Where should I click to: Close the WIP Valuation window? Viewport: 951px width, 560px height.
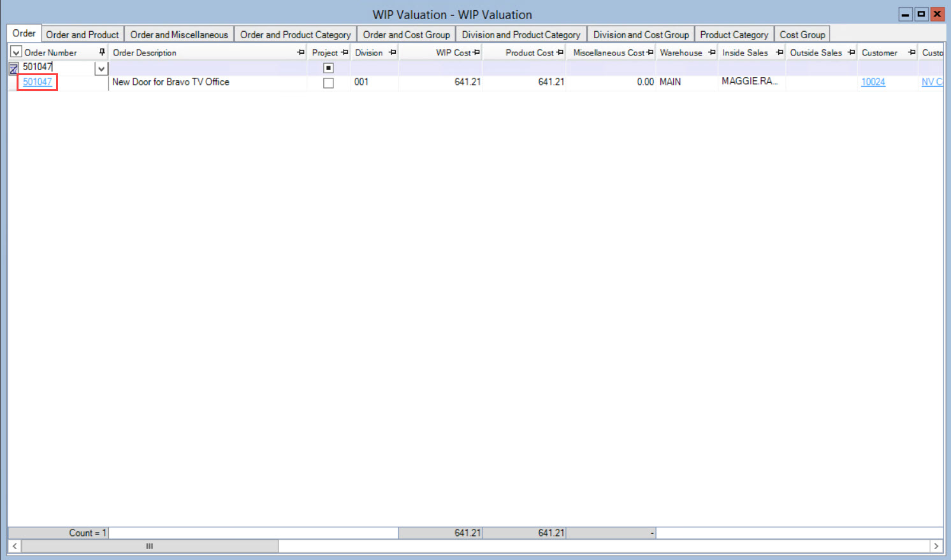coord(937,14)
